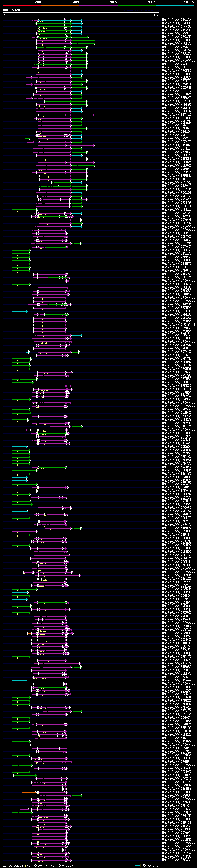Select hit UniRef100_B6KAY2
This screenshot has height=868, width=197.
click(177, 294)
